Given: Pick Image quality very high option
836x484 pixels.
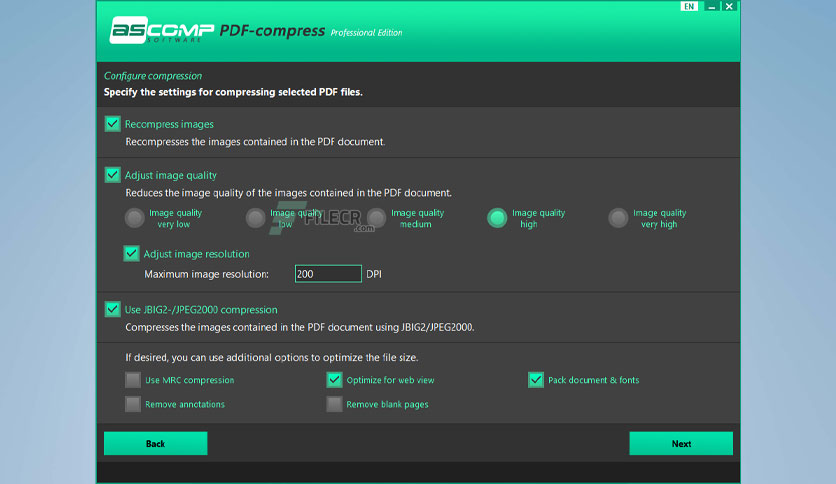Looking at the screenshot, I should (x=618, y=218).
